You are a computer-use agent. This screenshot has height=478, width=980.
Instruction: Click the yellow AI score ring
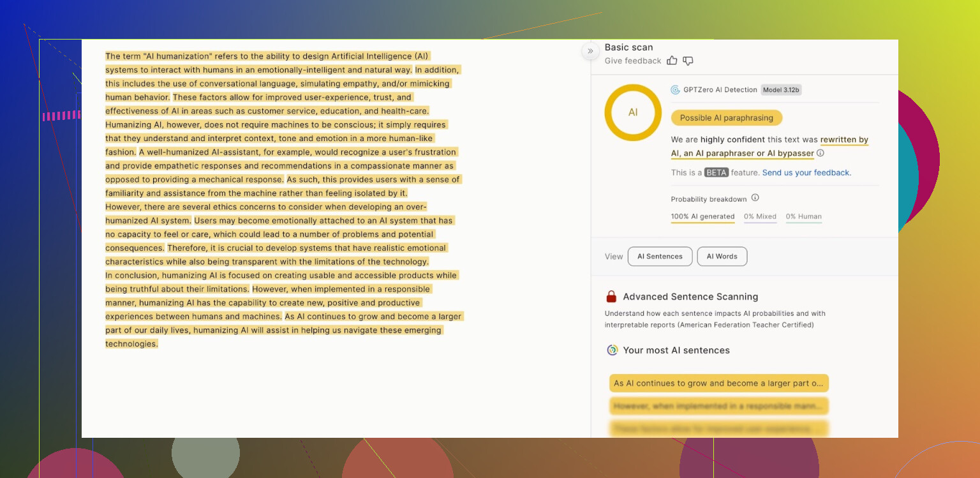coord(632,112)
